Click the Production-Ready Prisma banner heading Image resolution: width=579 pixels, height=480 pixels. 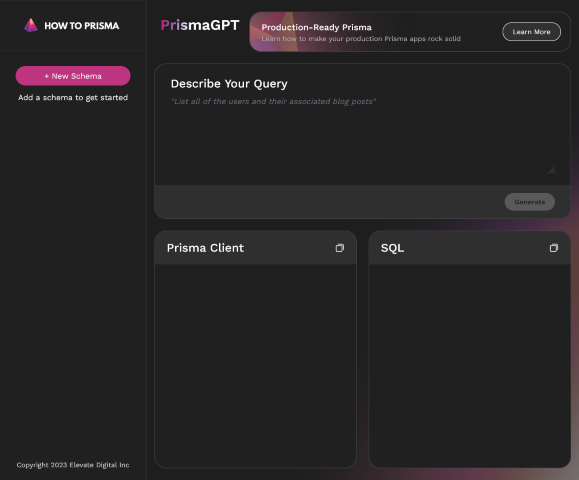[x=316, y=27]
